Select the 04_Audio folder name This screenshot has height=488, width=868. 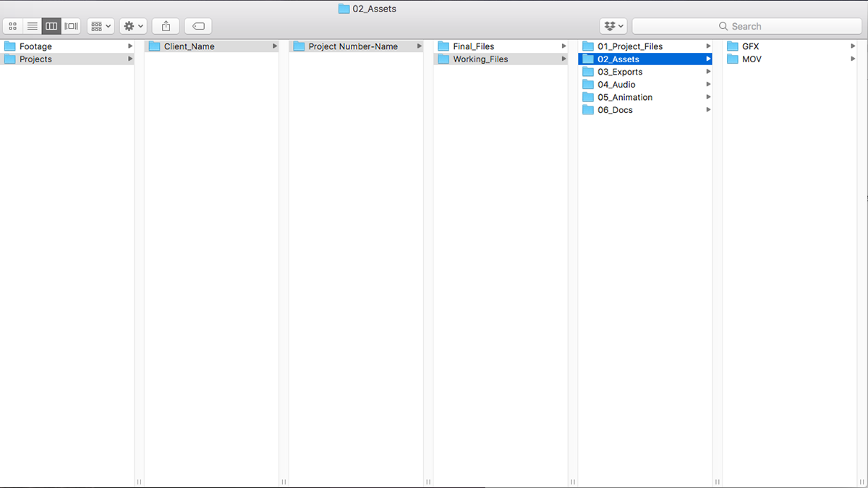click(x=616, y=85)
